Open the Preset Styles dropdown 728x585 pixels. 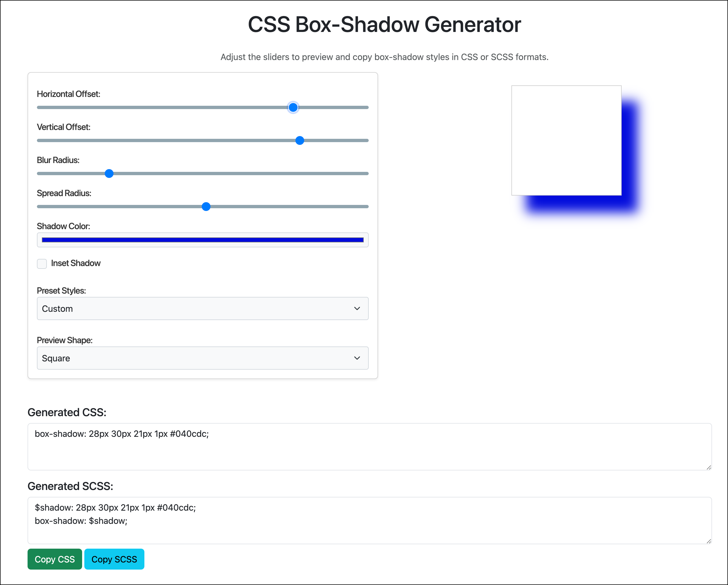[202, 308]
